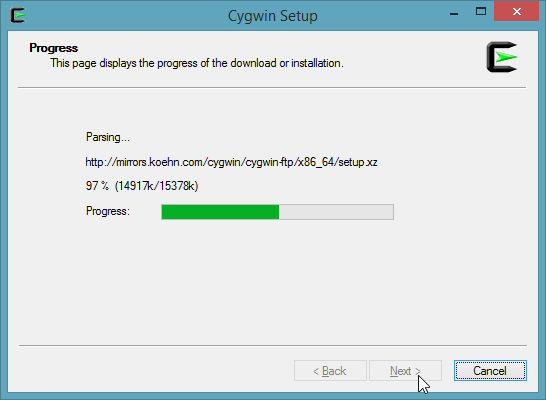Click the green filled part of progress bar
546x400 pixels.
coord(220,212)
